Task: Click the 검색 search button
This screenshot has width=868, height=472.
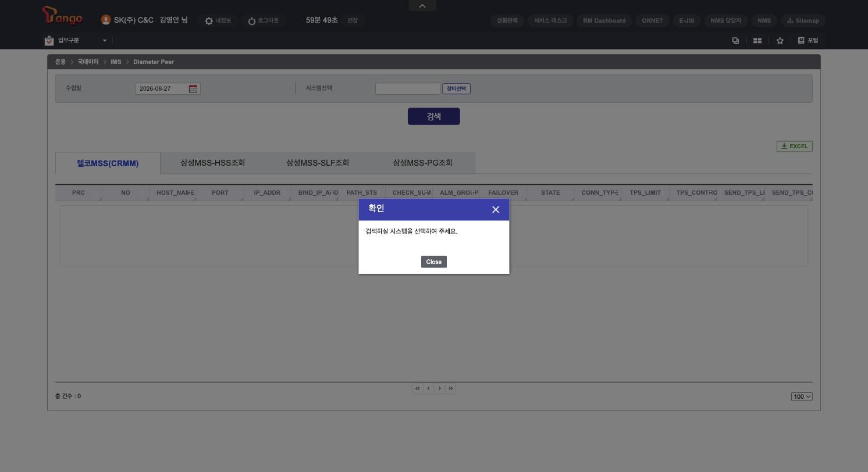Action: coord(434,116)
